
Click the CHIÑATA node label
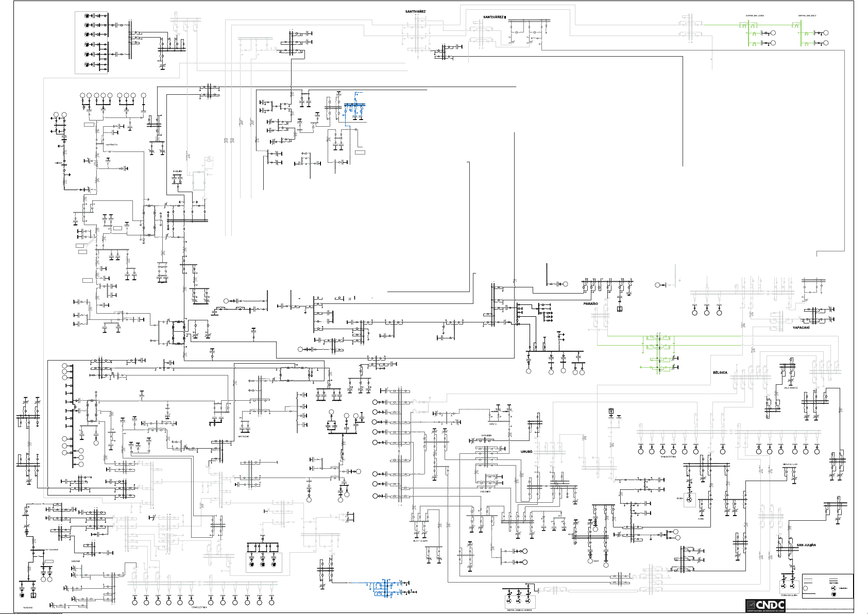click(x=59, y=163)
